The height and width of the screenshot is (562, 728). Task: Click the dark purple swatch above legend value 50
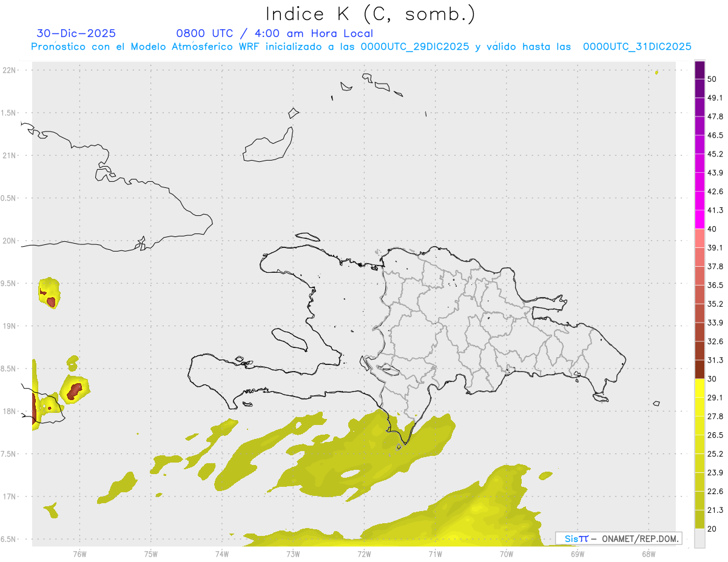tap(699, 70)
